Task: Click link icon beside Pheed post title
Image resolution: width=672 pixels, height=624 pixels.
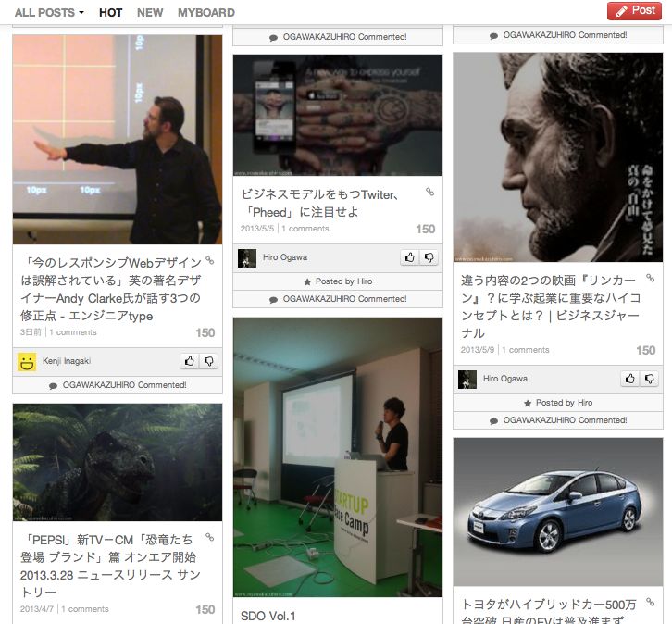Action: coord(429,192)
